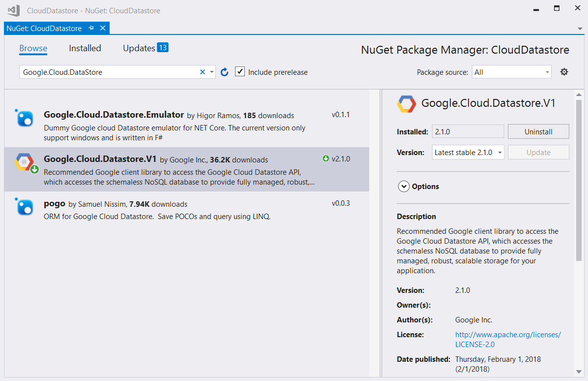Click the Visual Studio logo icon

[13, 10]
